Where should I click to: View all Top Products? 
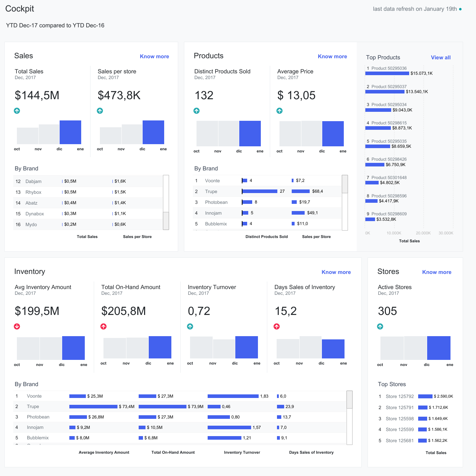pos(440,58)
